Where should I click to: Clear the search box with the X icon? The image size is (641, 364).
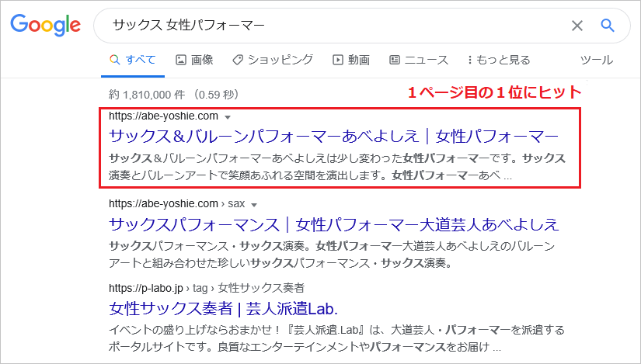577,26
